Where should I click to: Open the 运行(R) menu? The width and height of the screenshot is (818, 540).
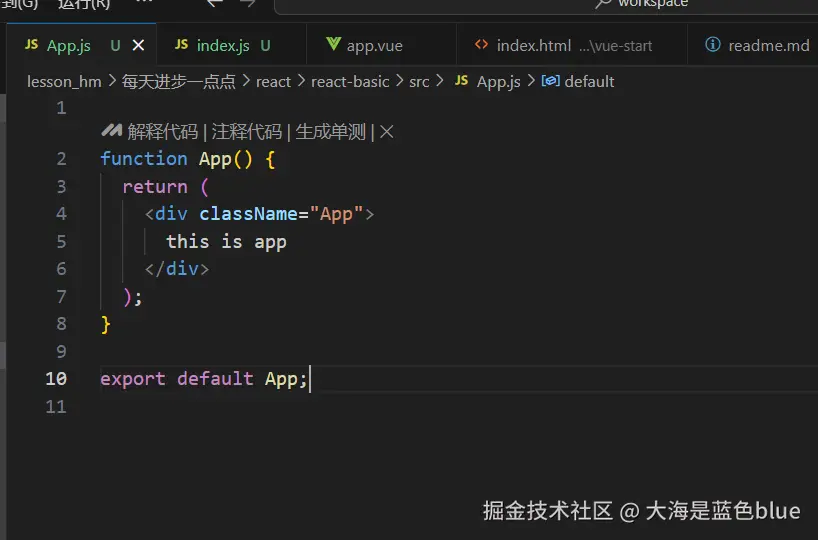[84, 3]
